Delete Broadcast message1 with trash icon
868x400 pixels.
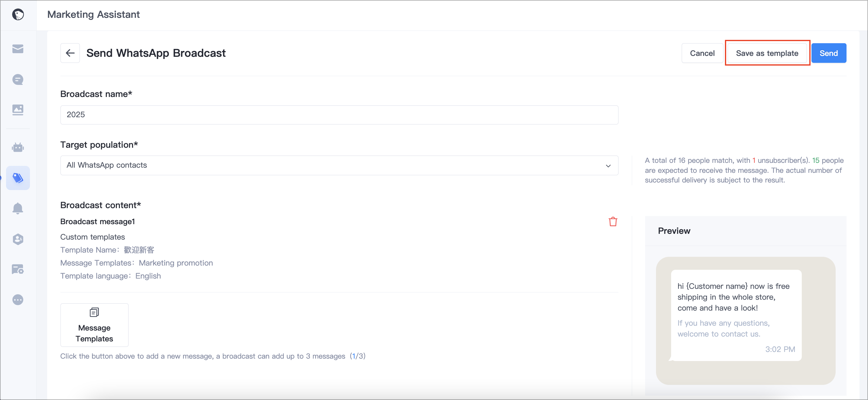click(613, 221)
